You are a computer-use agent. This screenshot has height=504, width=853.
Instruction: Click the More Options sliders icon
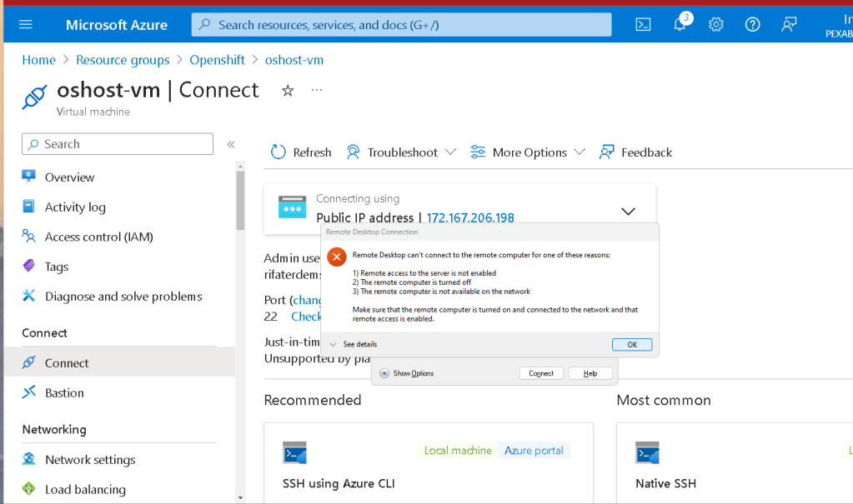click(478, 152)
